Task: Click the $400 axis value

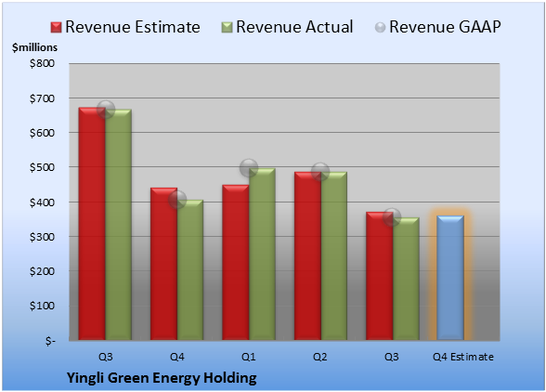Action: [x=42, y=203]
